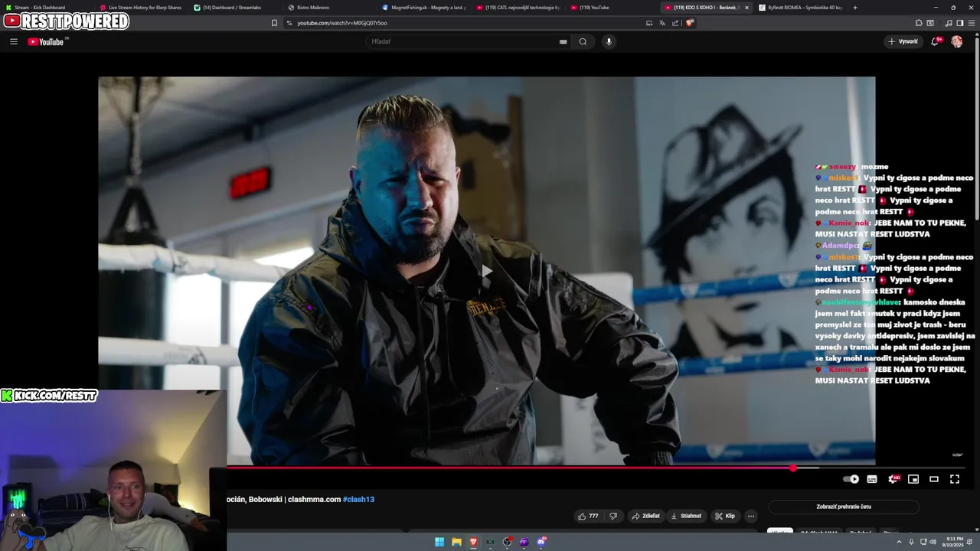The image size is (980, 551).
Task: Open clock showing 9:11 PM
Action: [954, 542]
